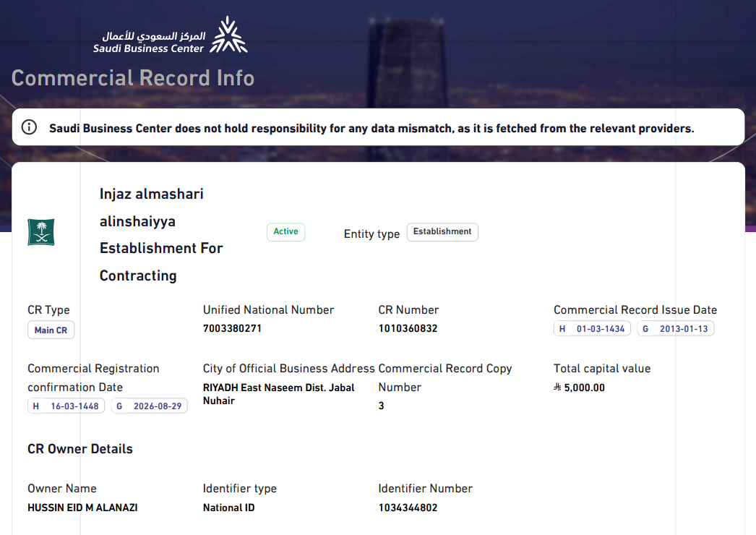The width and height of the screenshot is (756, 535).
Task: Click the Establishment entity type badge
Action: 442,232
